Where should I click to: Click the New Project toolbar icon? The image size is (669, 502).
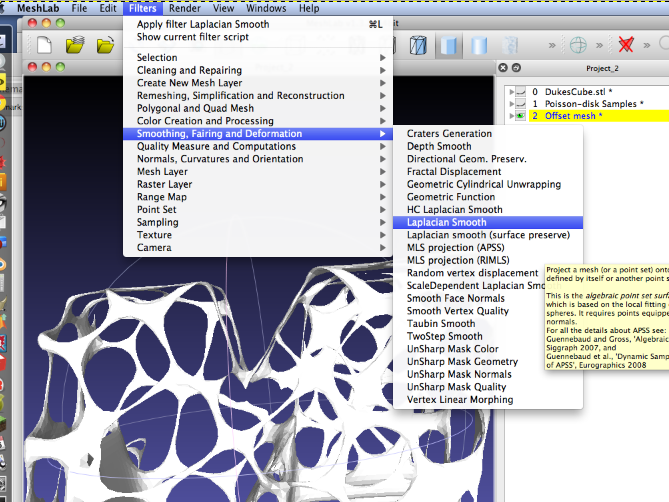(x=44, y=45)
